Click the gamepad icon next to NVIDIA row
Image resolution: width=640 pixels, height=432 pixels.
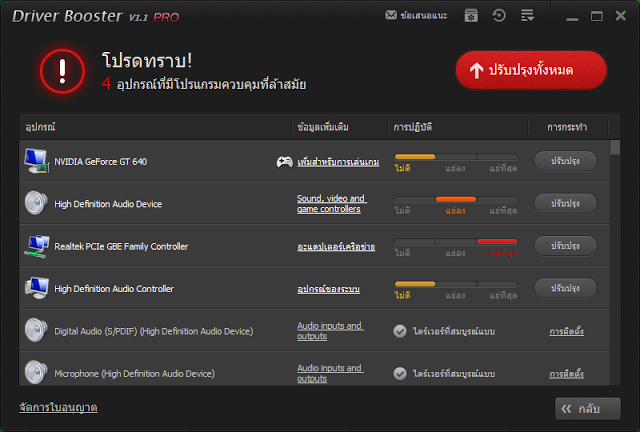click(x=284, y=162)
